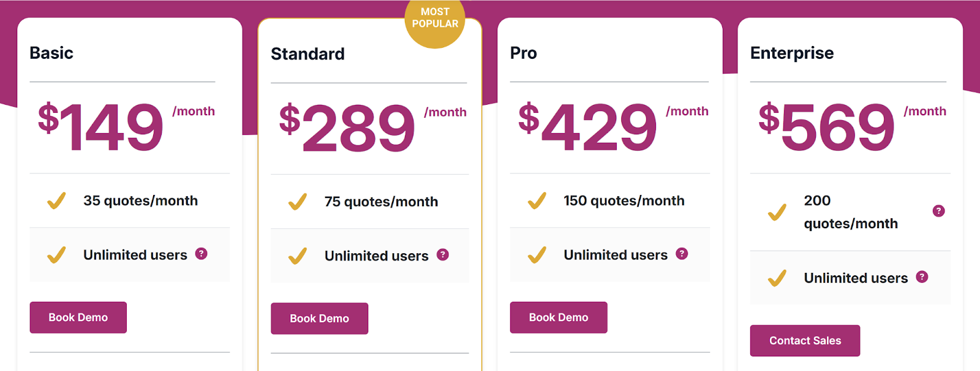Select the Basic plan heading

51,53
